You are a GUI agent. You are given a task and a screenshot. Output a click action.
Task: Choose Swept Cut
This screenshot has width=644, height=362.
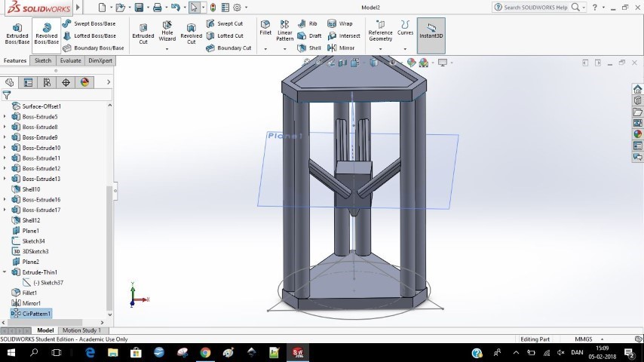pyautogui.click(x=224, y=24)
